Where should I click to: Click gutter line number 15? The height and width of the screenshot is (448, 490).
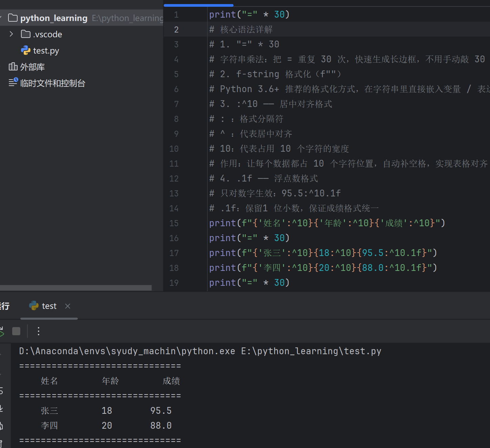174,223
